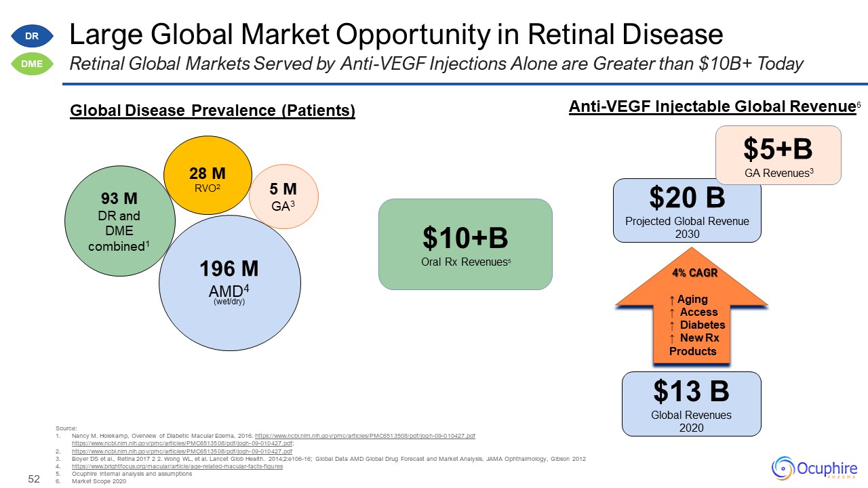The height and width of the screenshot is (488, 868).
Task: Click the $5+B GA Revenues box
Action: (778, 155)
